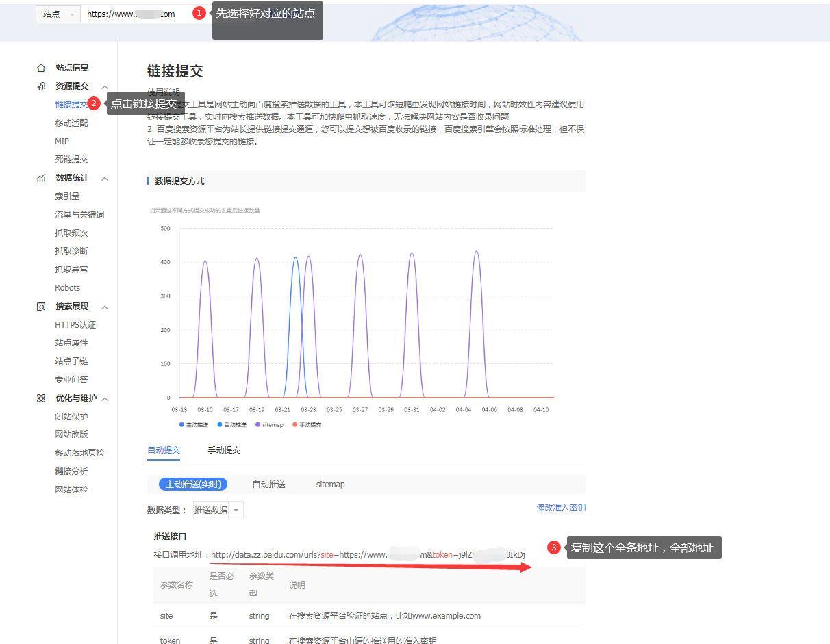
Task: Select the sitemap submission tab
Action: tap(331, 484)
